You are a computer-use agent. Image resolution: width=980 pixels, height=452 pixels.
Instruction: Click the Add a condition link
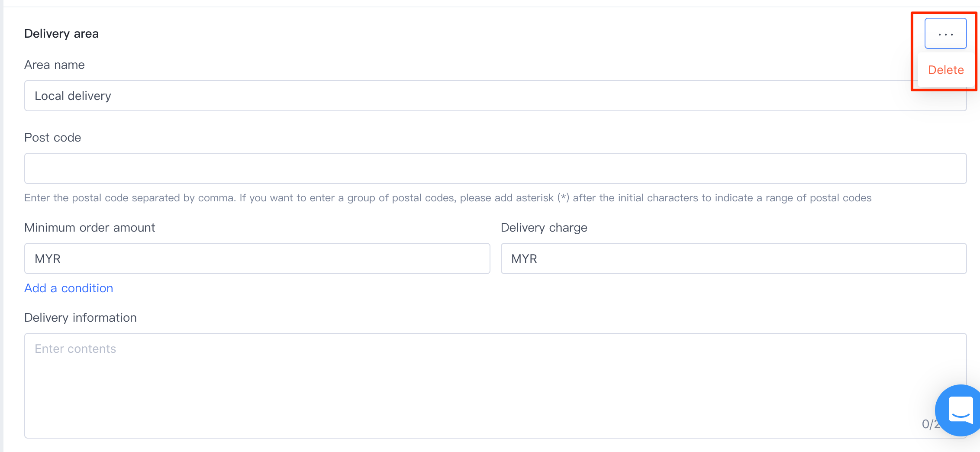click(69, 288)
